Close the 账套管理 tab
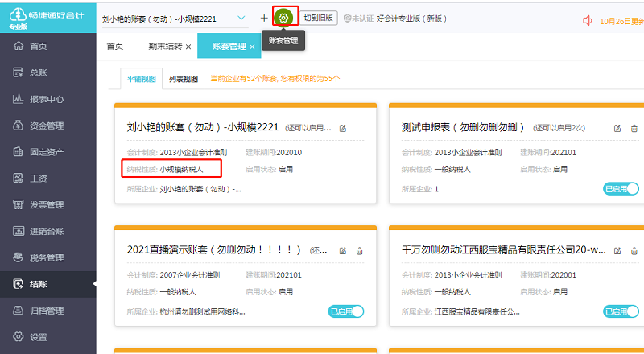The width and height of the screenshot is (644, 354). (x=252, y=47)
